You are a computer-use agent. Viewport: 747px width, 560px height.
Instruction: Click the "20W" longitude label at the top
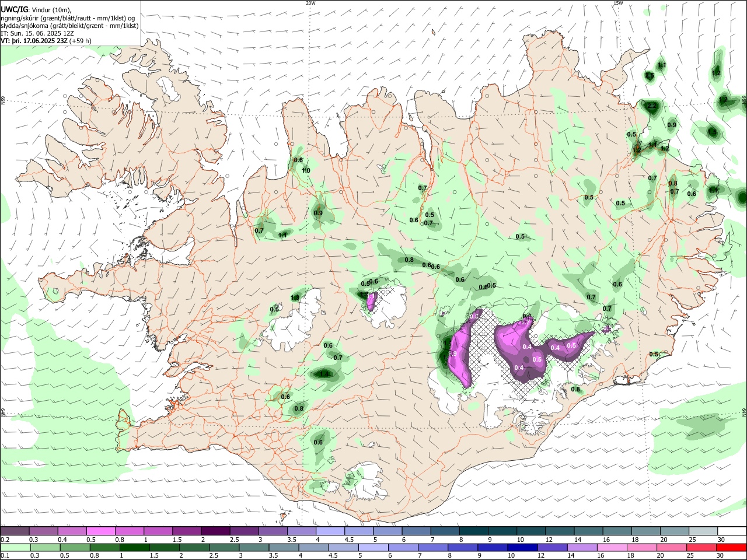point(310,2)
